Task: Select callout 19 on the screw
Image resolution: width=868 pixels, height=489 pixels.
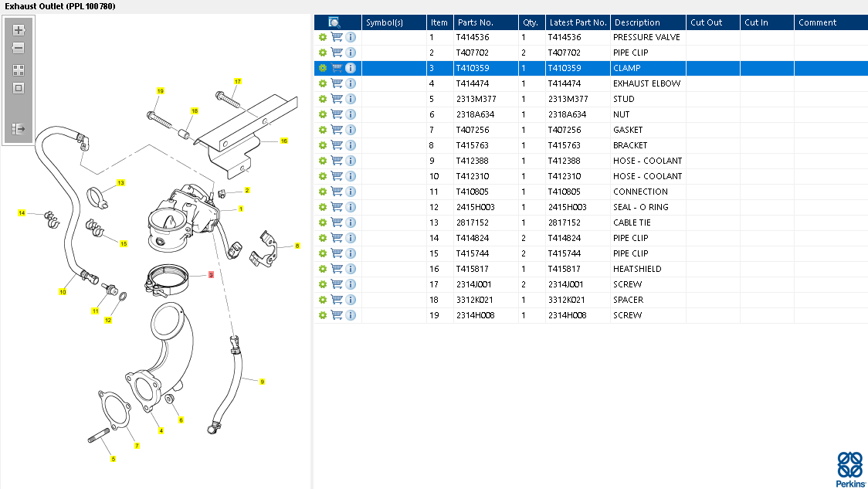Action: 161,91
